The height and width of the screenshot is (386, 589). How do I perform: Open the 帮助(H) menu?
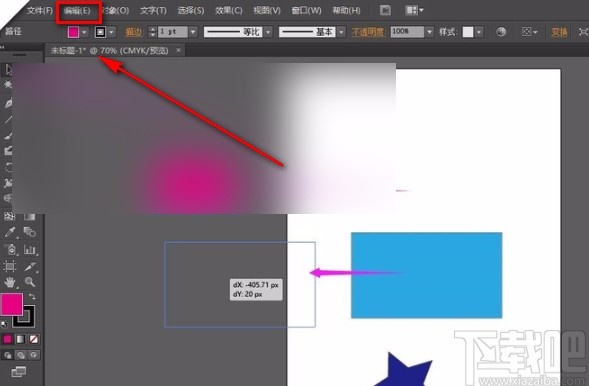346,11
